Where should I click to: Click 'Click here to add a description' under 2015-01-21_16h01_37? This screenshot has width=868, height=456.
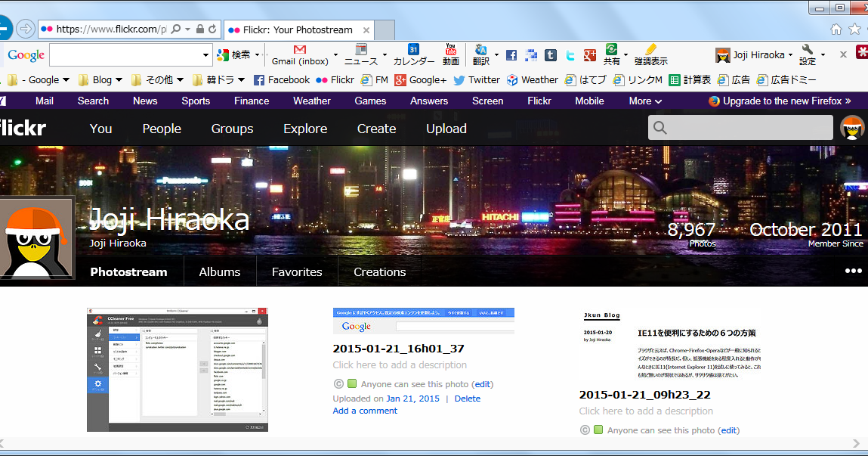coord(400,364)
